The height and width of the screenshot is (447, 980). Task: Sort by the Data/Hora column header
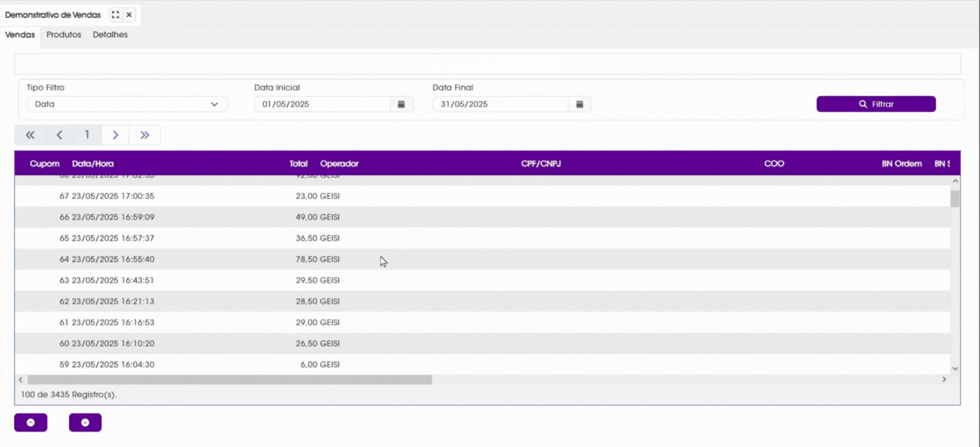(93, 163)
